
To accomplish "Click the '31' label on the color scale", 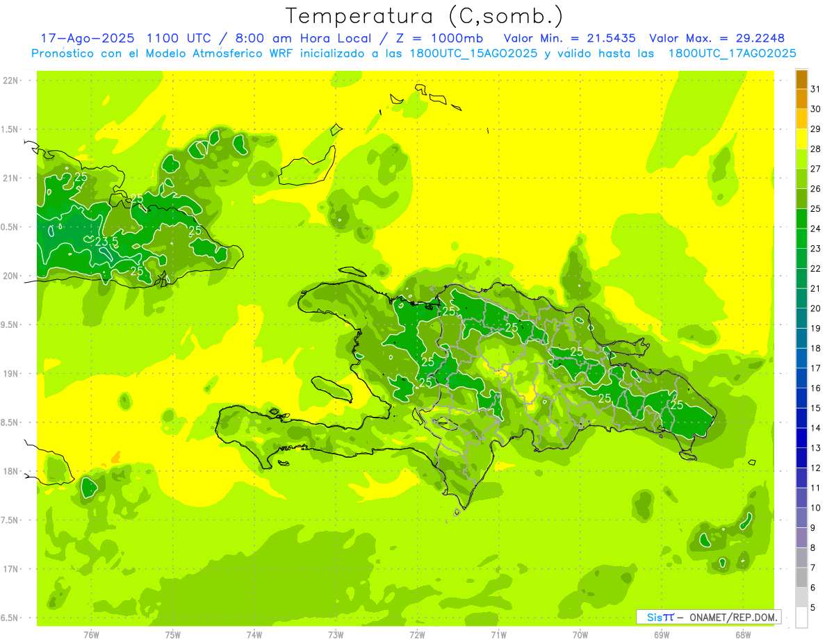I will 815,89.
